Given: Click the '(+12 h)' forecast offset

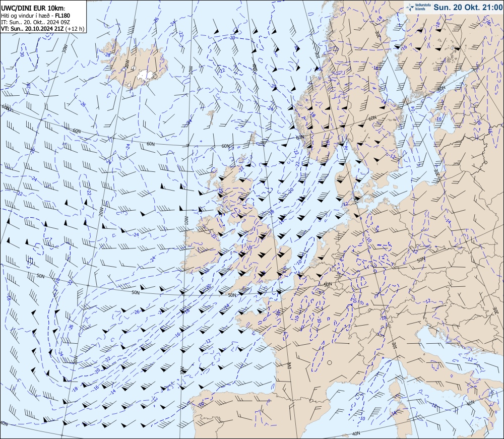Looking at the screenshot, I should (75, 29).
